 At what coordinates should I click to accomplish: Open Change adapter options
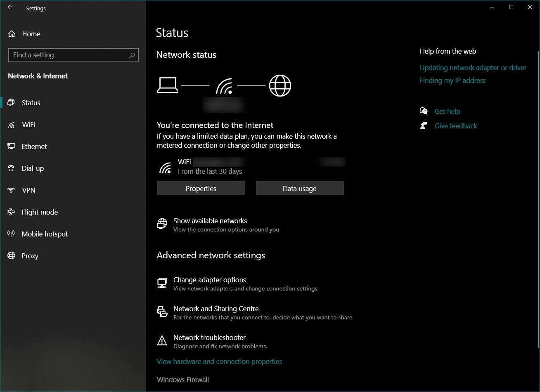point(210,280)
